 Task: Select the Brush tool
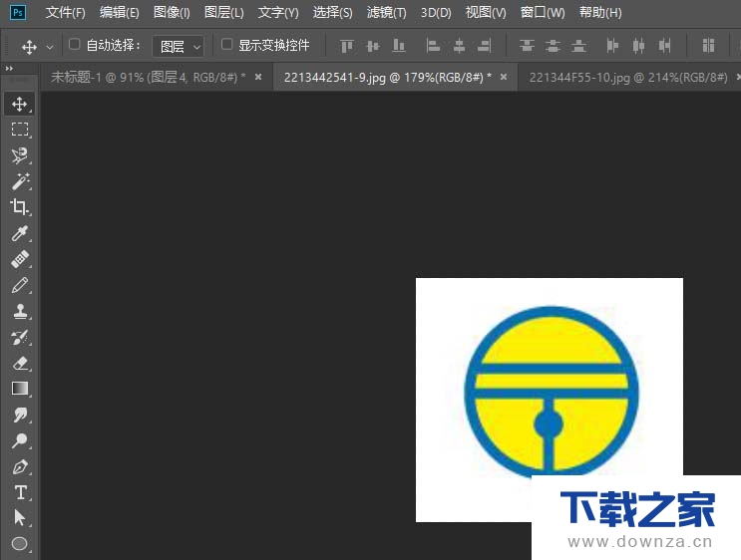[x=19, y=285]
